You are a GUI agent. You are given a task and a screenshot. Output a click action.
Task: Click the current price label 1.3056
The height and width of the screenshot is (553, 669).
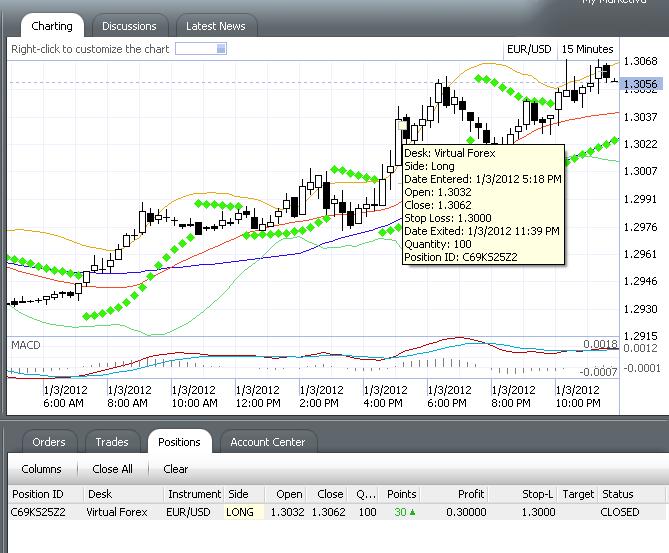point(641,84)
